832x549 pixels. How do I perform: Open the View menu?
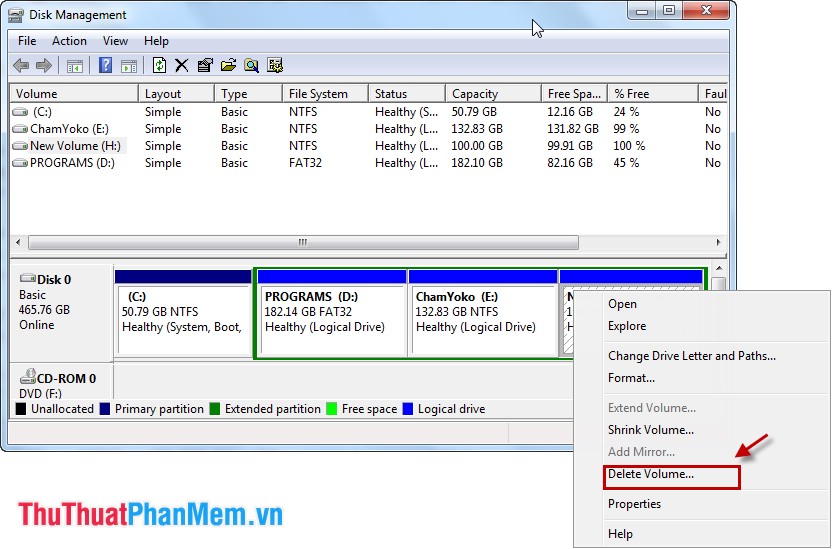click(115, 41)
